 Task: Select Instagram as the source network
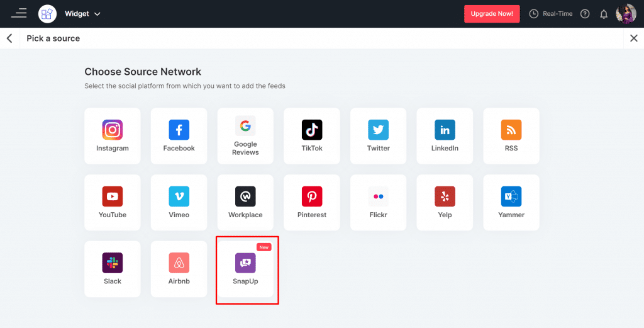pyautogui.click(x=113, y=135)
